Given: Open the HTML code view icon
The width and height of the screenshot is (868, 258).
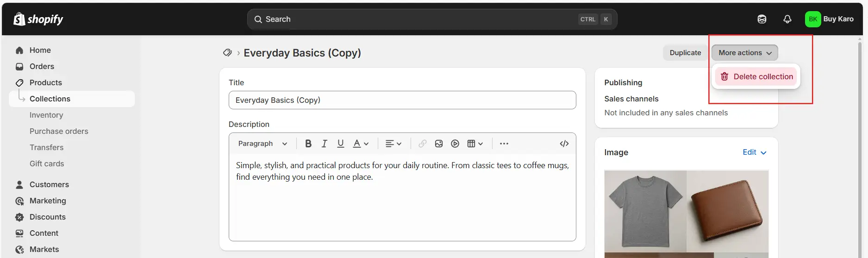Looking at the screenshot, I should 564,144.
